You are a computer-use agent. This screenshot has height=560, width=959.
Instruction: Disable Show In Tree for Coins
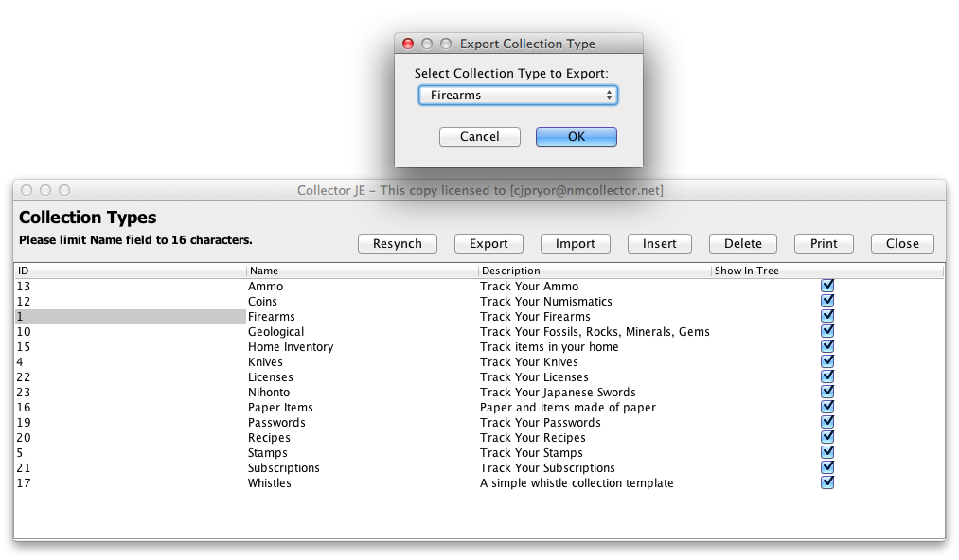pos(827,301)
